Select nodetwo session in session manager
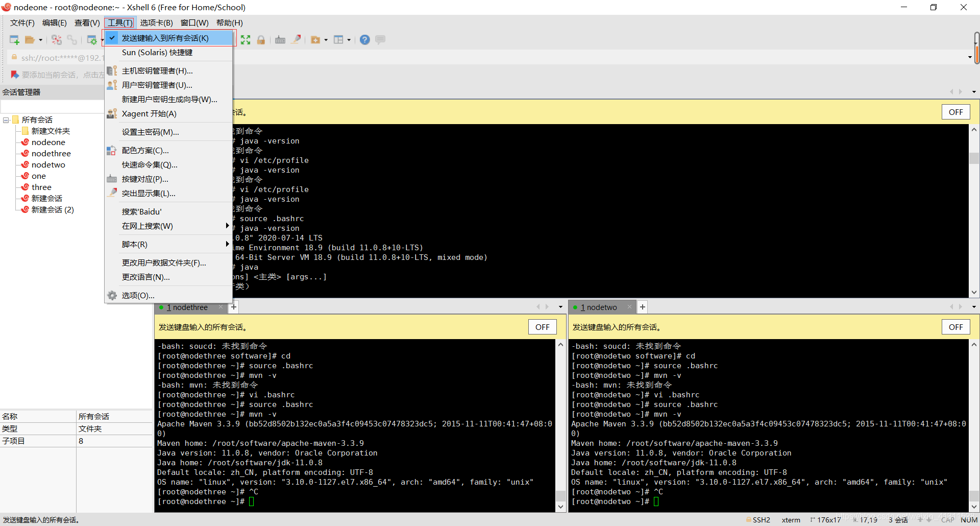 point(48,165)
